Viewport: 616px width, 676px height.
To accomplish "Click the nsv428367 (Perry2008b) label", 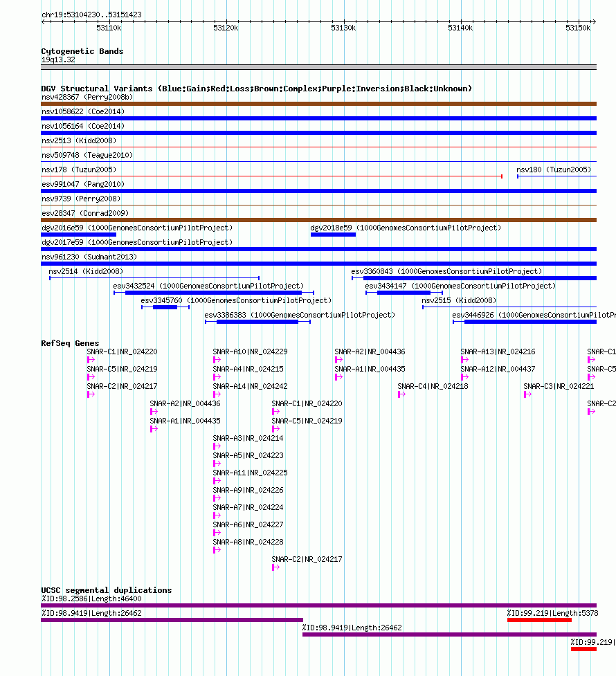I will pos(87,97).
